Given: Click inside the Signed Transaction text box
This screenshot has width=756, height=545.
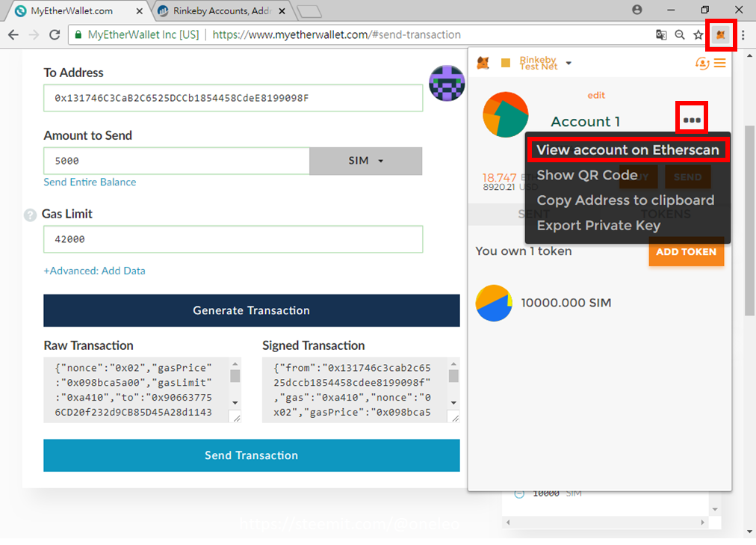Looking at the screenshot, I should [355, 389].
